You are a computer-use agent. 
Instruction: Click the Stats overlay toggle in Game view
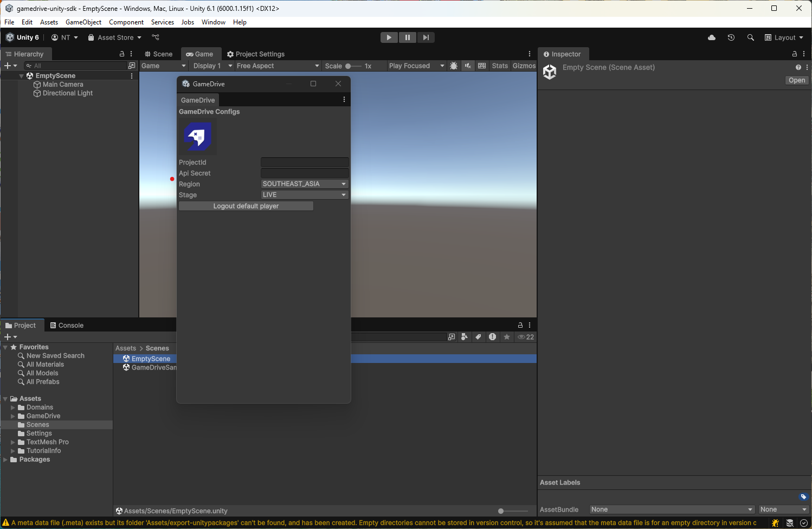tap(499, 66)
